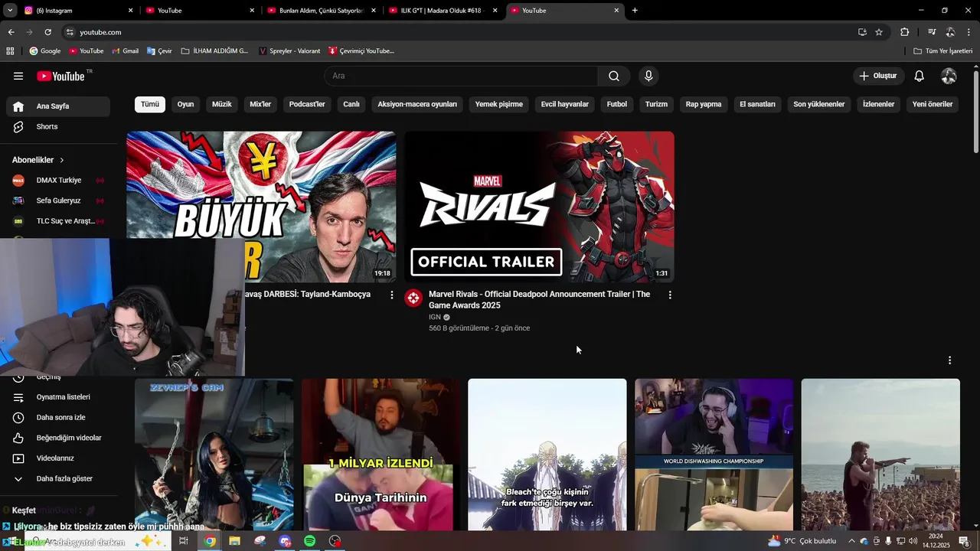Reload the page with the refresh icon
The height and width of the screenshot is (551, 980).
click(47, 32)
